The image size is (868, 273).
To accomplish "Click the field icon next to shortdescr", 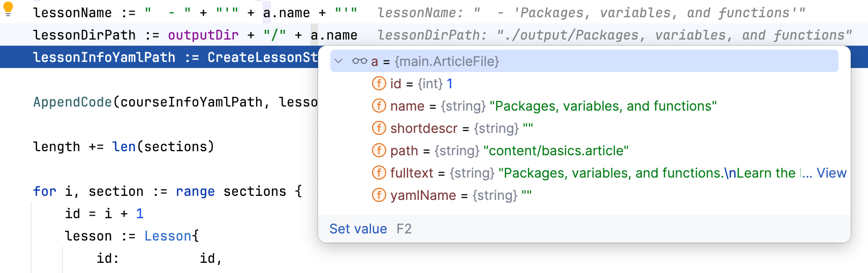I will [x=379, y=128].
